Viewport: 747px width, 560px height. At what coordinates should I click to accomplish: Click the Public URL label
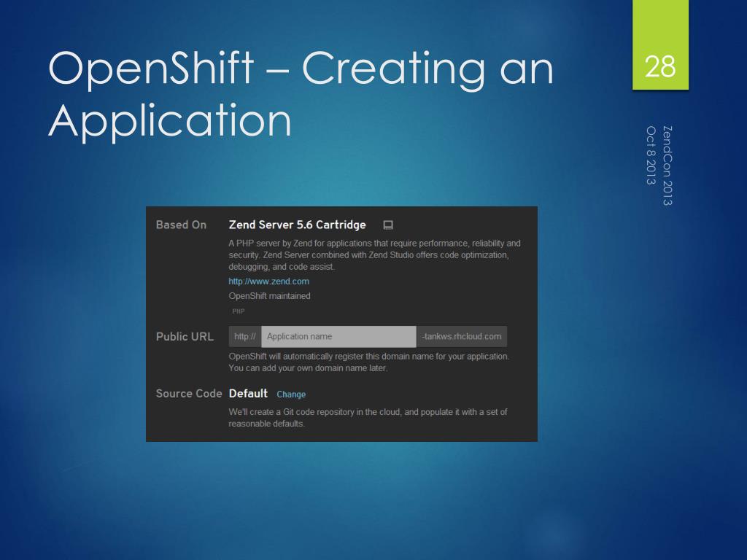click(x=185, y=337)
